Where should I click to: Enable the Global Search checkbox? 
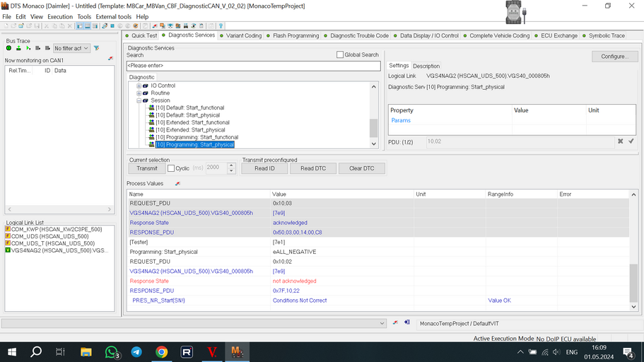point(340,54)
